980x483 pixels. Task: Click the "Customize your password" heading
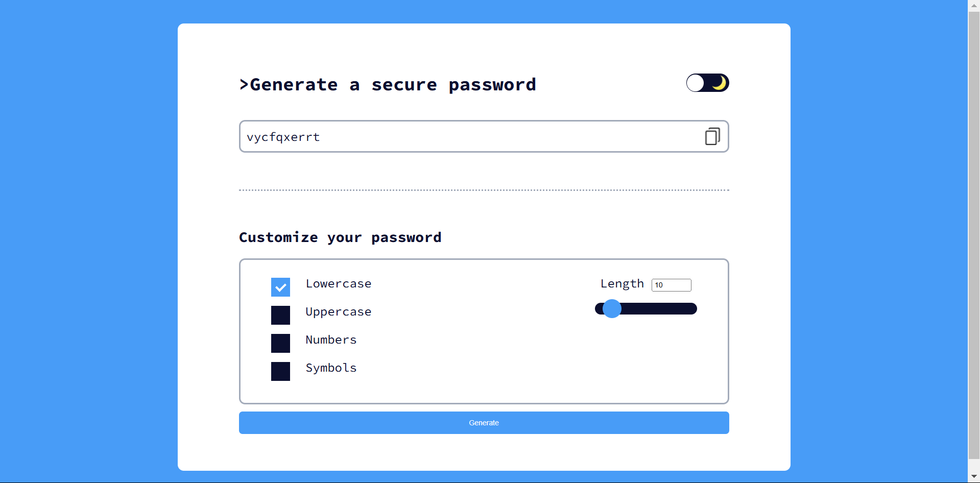(340, 237)
